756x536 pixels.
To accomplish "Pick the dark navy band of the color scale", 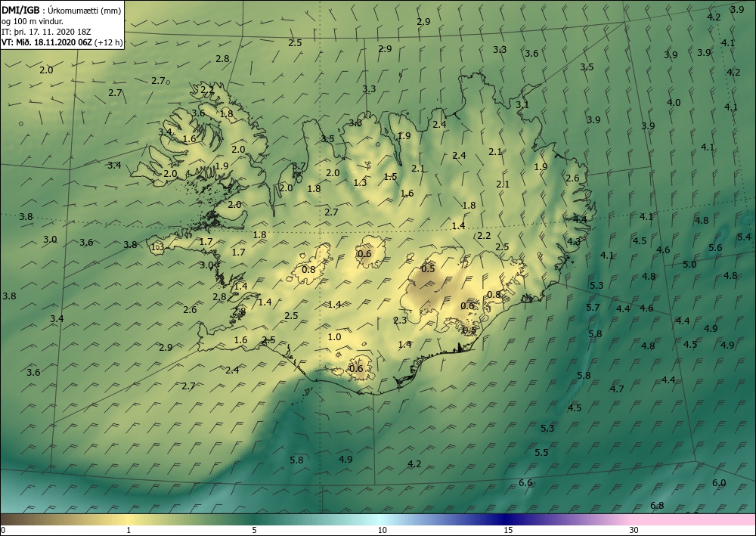I will pyautogui.click(x=503, y=519).
